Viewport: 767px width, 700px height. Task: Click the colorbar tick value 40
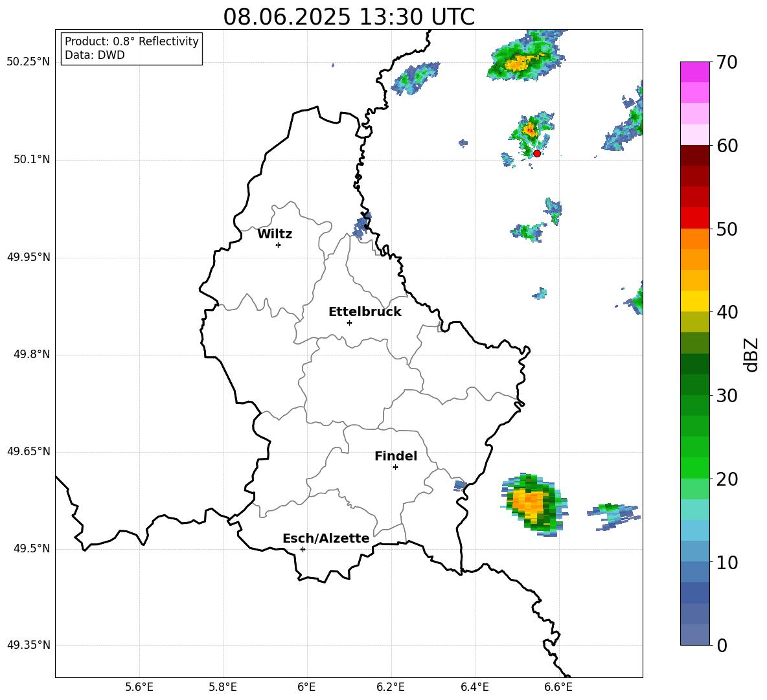tap(727, 312)
